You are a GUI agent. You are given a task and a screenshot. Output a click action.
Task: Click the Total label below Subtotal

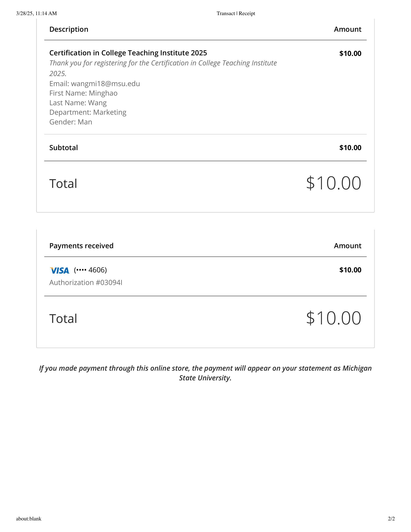[x=63, y=183]
